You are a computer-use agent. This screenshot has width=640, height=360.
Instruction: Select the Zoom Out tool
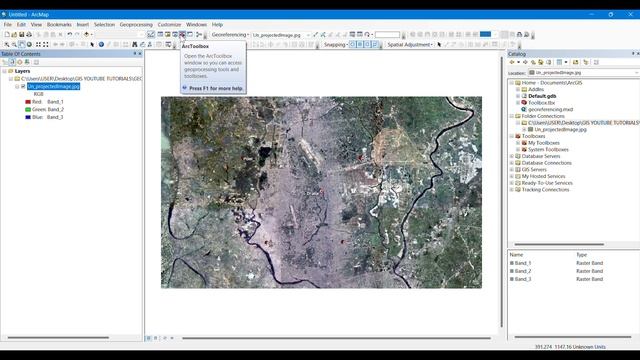pyautogui.click(x=14, y=44)
